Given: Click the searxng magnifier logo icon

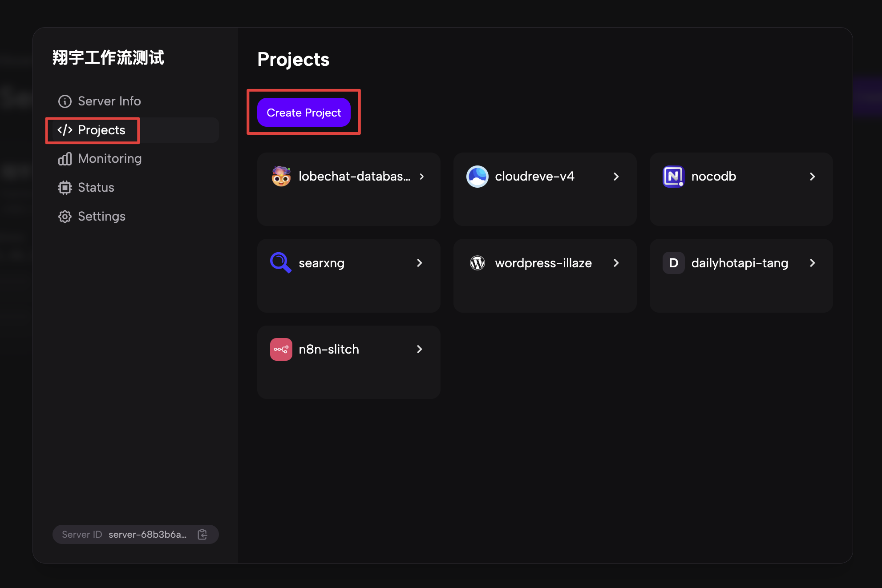Looking at the screenshot, I should (281, 263).
